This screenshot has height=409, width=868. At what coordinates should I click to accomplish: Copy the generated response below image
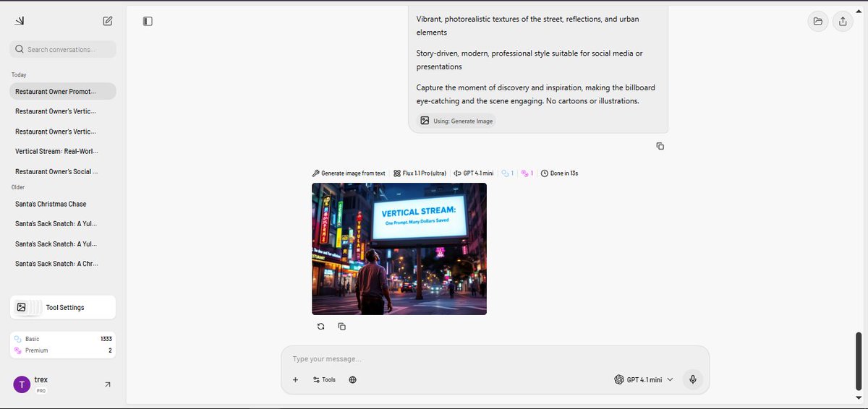tap(341, 327)
